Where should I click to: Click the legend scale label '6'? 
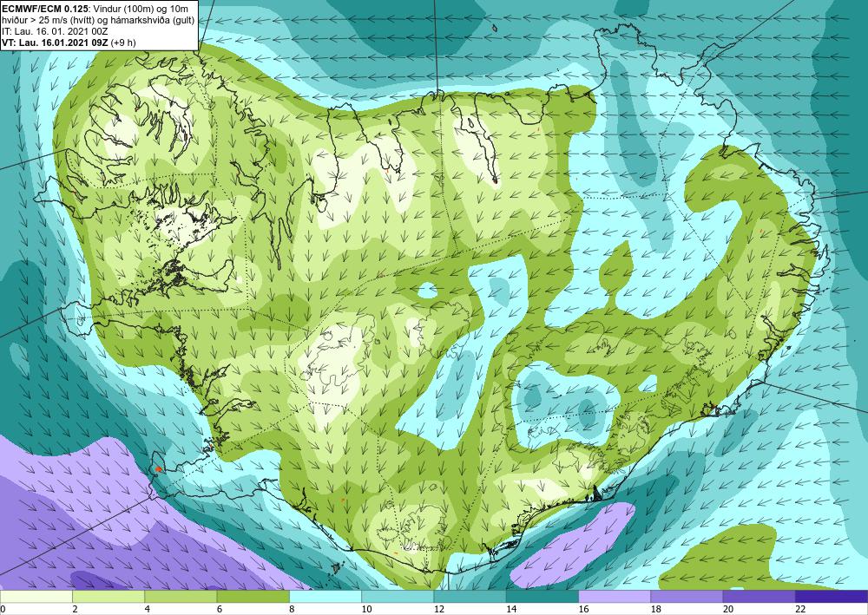[x=220, y=609]
